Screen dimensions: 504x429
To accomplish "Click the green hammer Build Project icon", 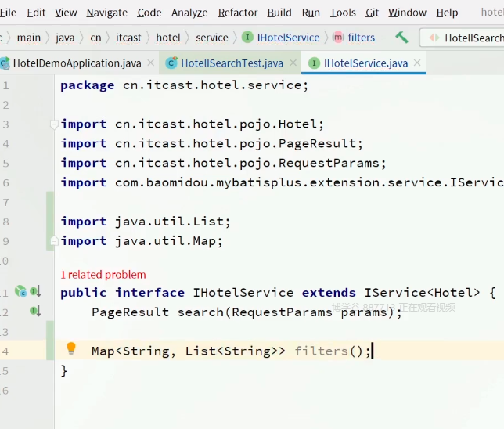I will (x=401, y=38).
